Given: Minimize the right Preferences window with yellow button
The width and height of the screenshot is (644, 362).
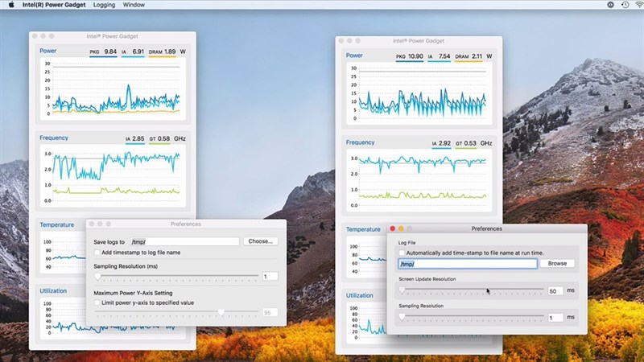Looking at the screenshot, I should [x=401, y=228].
